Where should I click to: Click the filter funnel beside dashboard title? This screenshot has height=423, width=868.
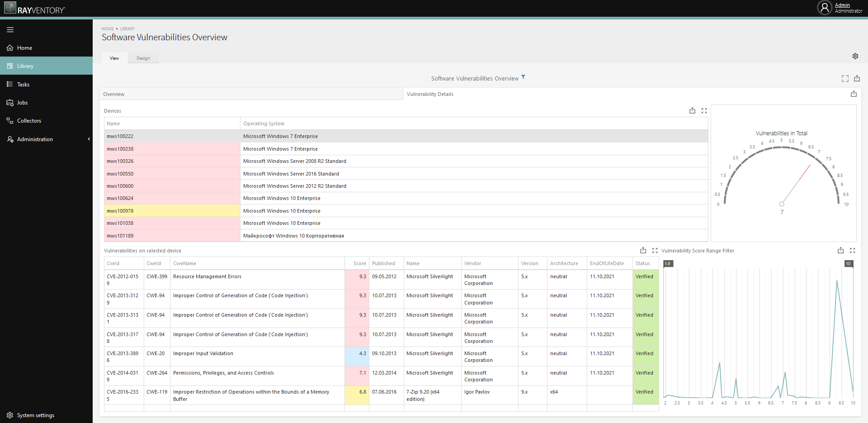coord(523,77)
